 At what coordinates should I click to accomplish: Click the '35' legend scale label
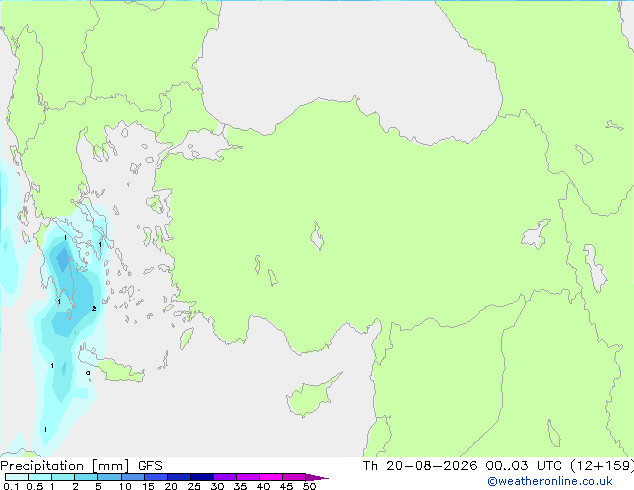pos(240,486)
